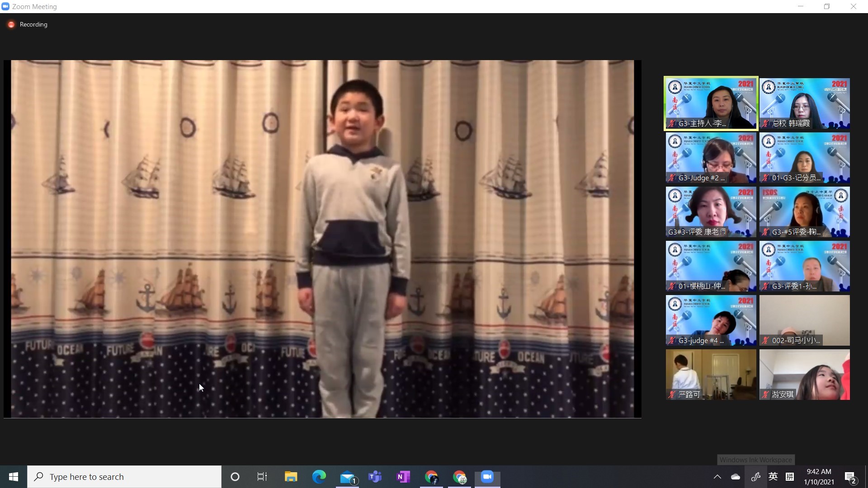
Task: Open File Explorer from taskbar
Action: coord(291,477)
